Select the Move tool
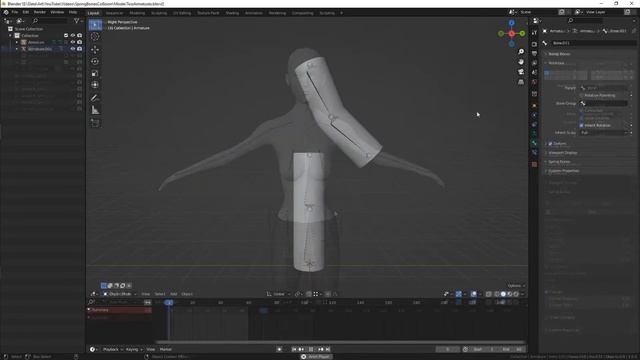 95,49
